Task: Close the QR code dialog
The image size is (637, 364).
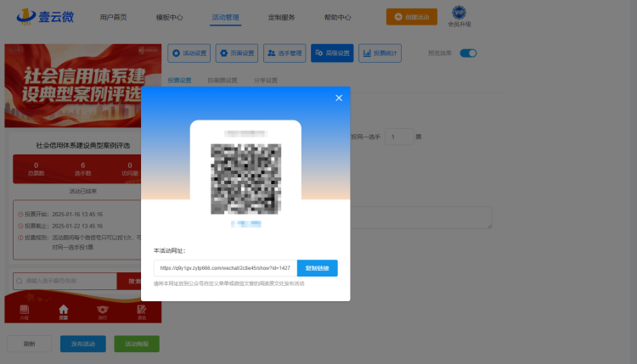Action: 339,98
